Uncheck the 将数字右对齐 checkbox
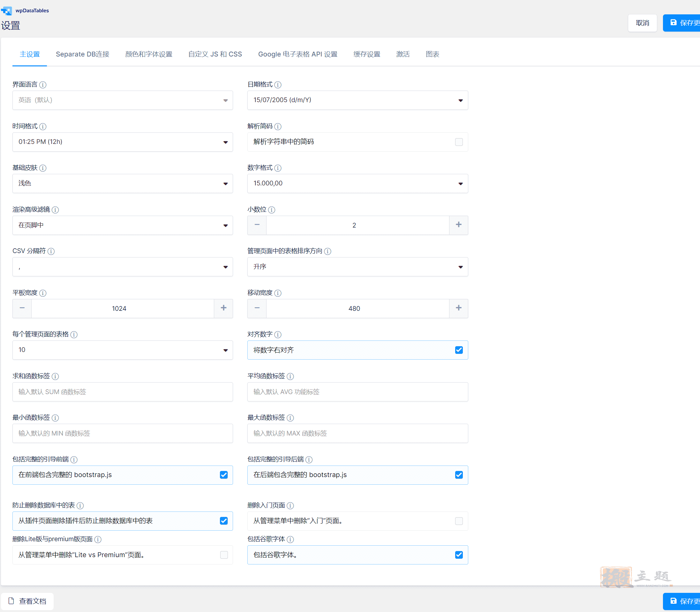This screenshot has width=700, height=612. click(459, 350)
